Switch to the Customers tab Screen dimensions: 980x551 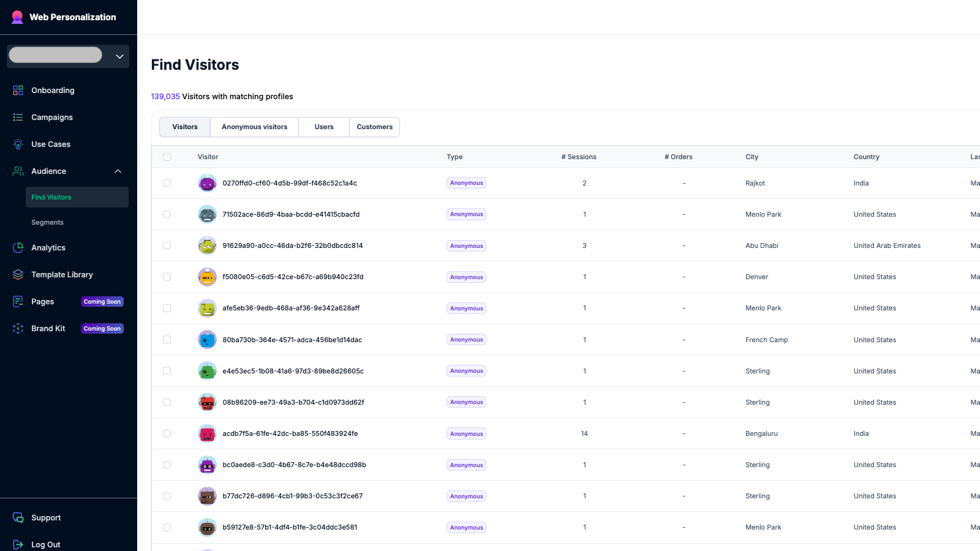tap(375, 127)
